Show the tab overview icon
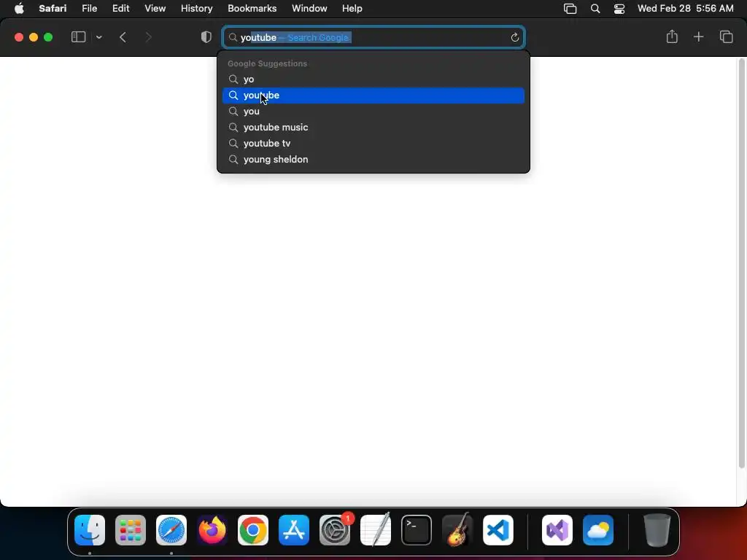 pyautogui.click(x=726, y=36)
